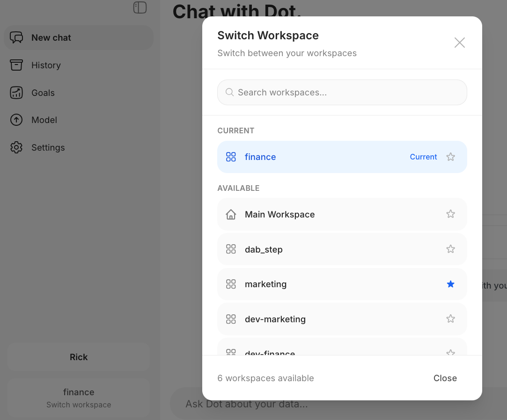Click the grid icon beside dab_step
Screen dimensions: 507x420
tap(231, 249)
